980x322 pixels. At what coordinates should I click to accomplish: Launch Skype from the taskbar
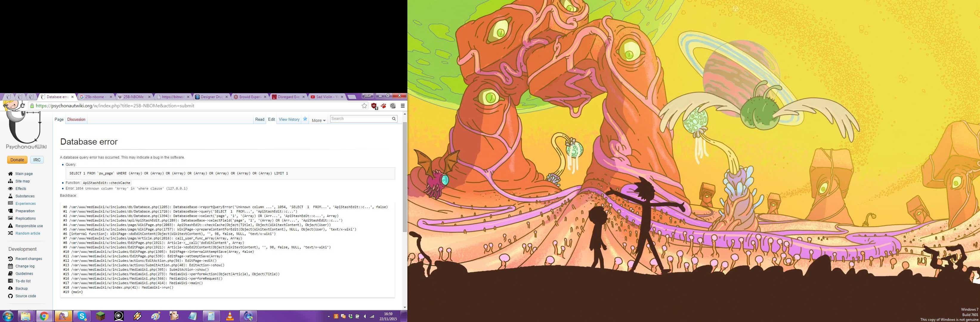coord(82,316)
